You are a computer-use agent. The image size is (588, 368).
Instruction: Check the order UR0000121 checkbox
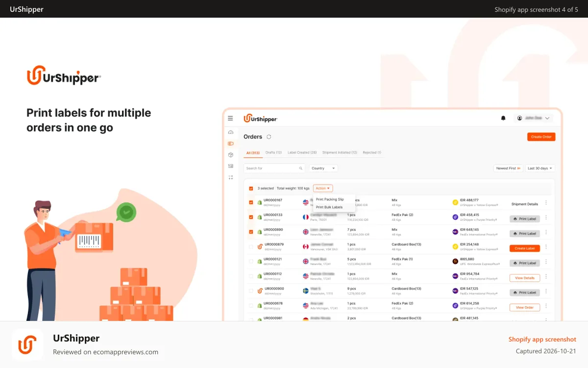251,261
